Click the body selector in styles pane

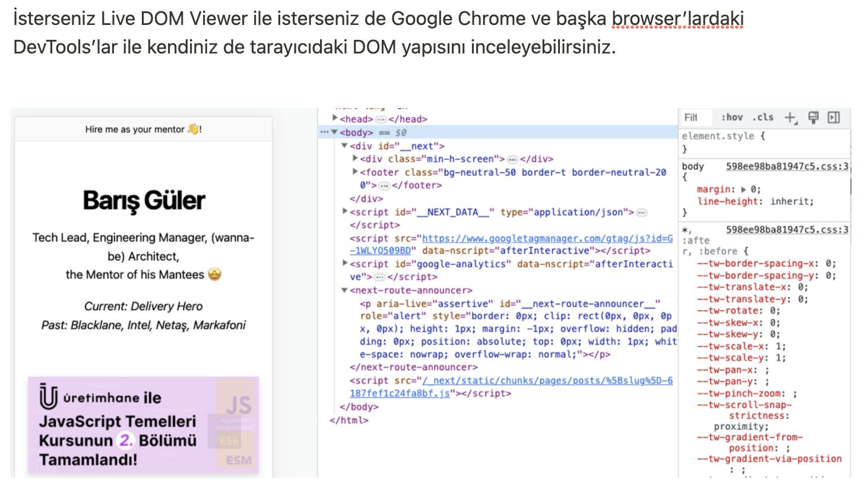[x=693, y=166]
